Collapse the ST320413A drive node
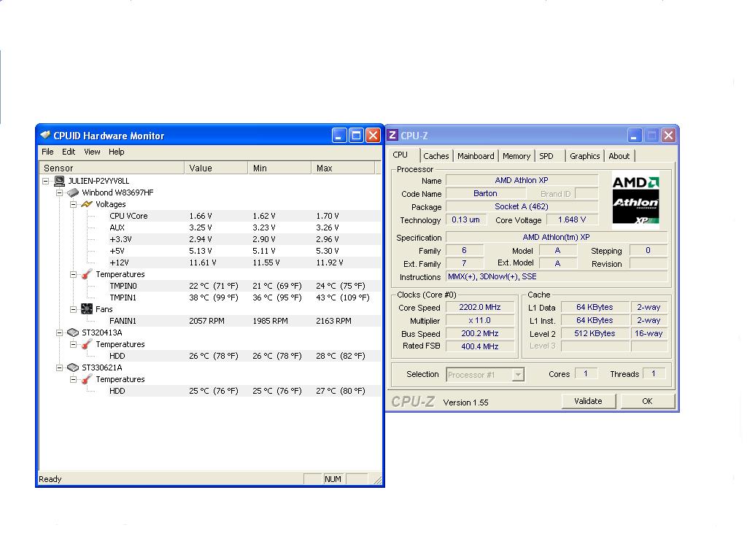The image size is (747, 560). pos(60,332)
